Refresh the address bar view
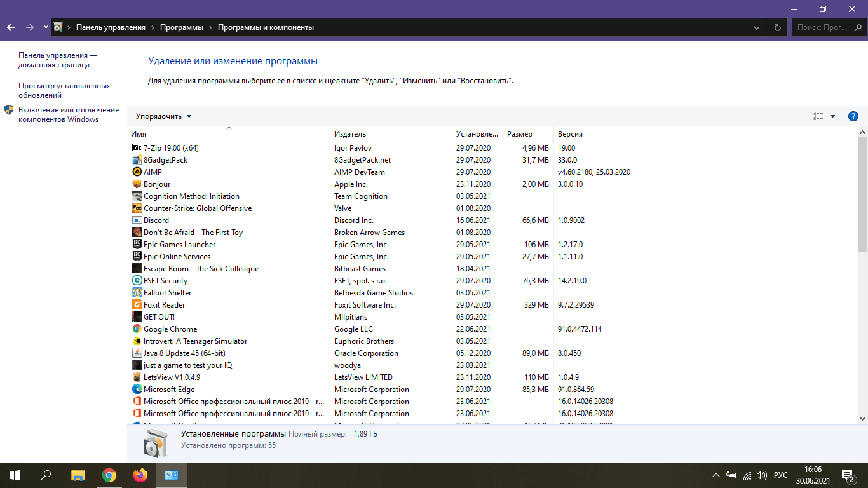Viewport: 868px width, 488px height. (777, 27)
